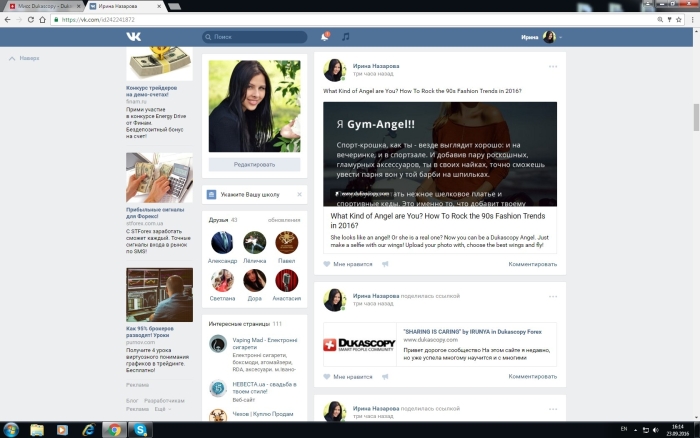Screen dimensions: 700x438
Task: Click Комментировать on the Gym-Angel post
Action: tap(533, 264)
